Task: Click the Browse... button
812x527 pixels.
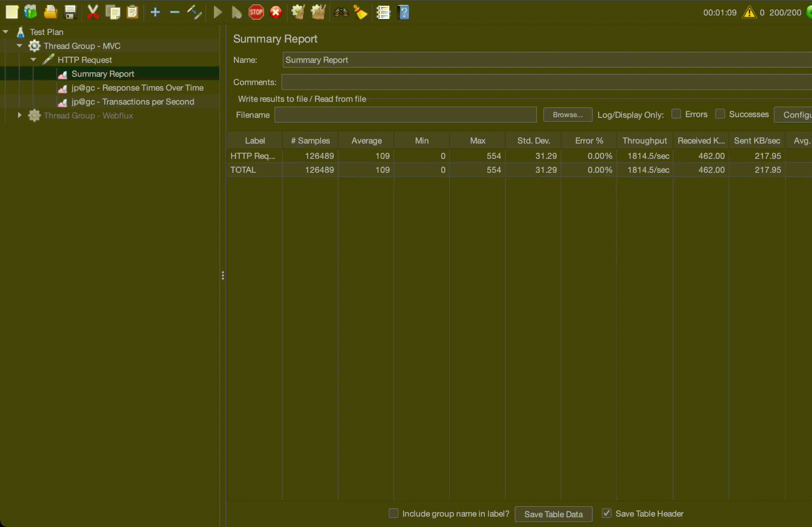Action: [x=567, y=115]
